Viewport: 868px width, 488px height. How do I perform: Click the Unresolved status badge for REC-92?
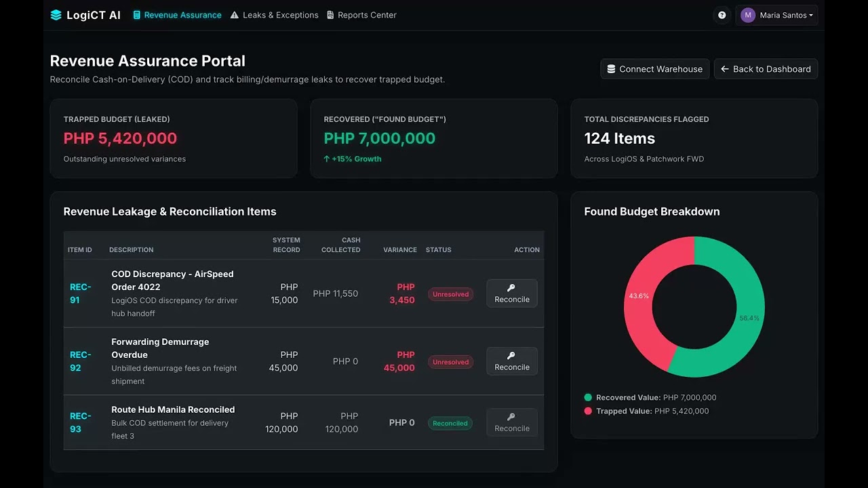pyautogui.click(x=451, y=362)
